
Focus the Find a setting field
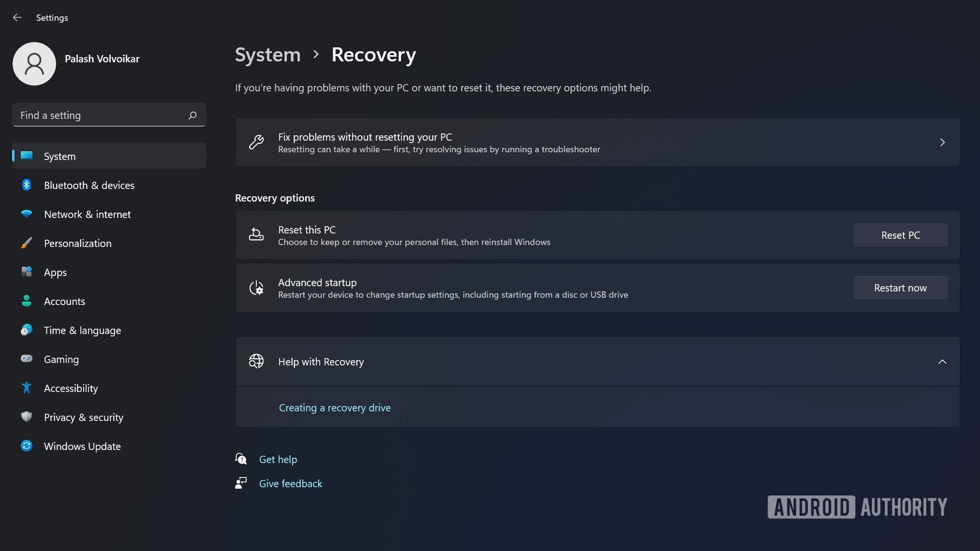coord(109,115)
